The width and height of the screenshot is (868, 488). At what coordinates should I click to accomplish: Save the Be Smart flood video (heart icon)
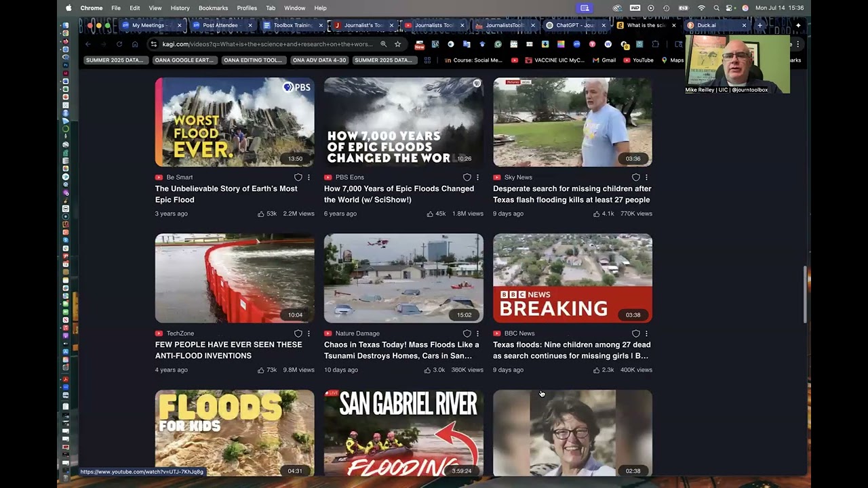tap(298, 178)
